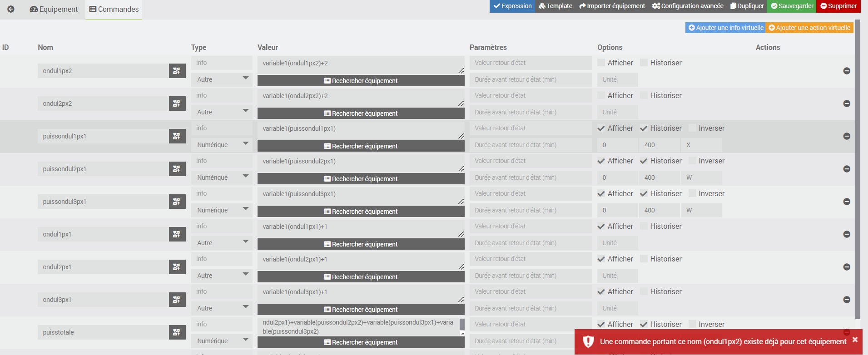Click the Unité field for ondul2px1
Screen dimensions: 868x355
618,276
